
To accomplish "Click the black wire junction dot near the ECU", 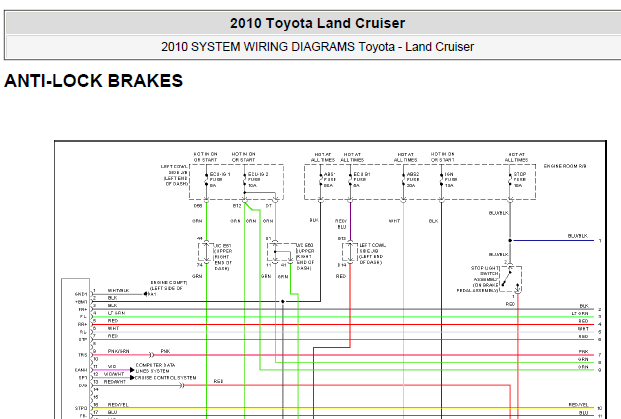I will 283,301.
